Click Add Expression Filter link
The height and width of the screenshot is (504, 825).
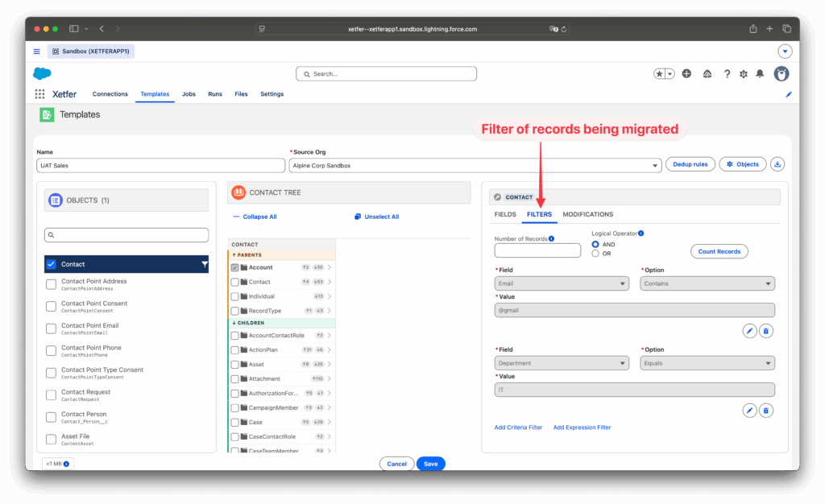pos(582,428)
